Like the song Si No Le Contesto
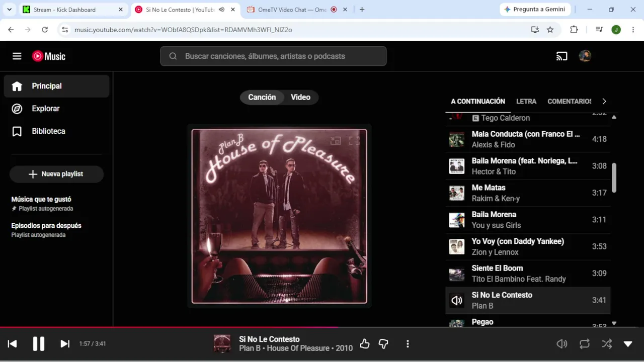The height and width of the screenshot is (362, 644). click(365, 344)
